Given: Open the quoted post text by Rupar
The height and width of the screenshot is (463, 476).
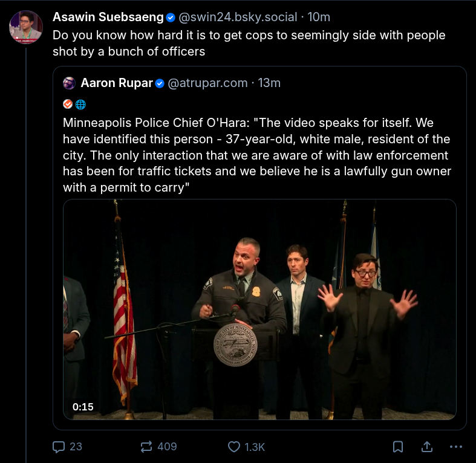Looking at the screenshot, I should click(x=257, y=155).
